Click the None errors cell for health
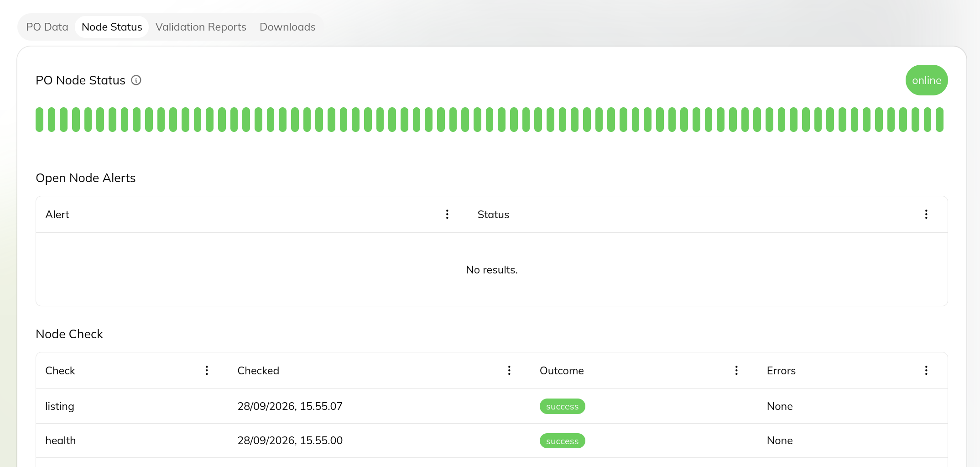This screenshot has height=467, width=980. coord(780,441)
